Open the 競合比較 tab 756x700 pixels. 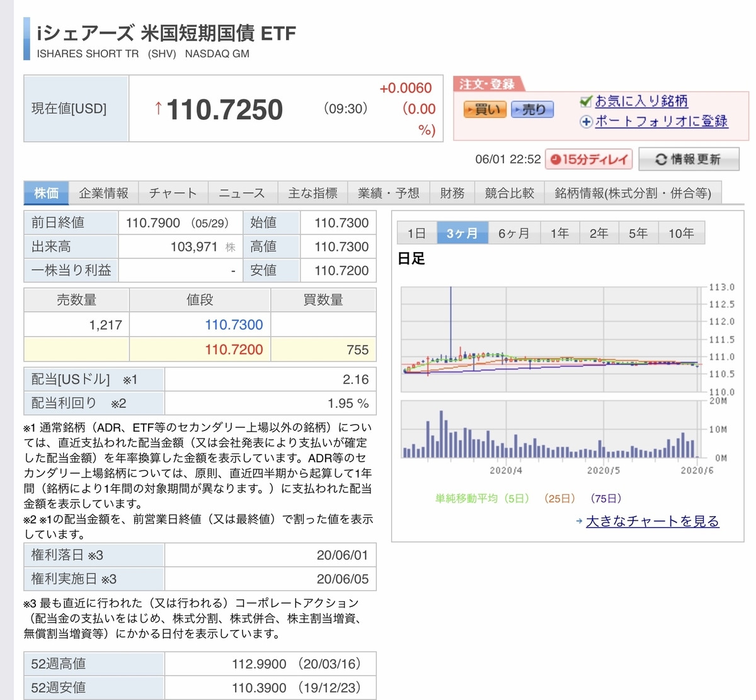pos(510,193)
